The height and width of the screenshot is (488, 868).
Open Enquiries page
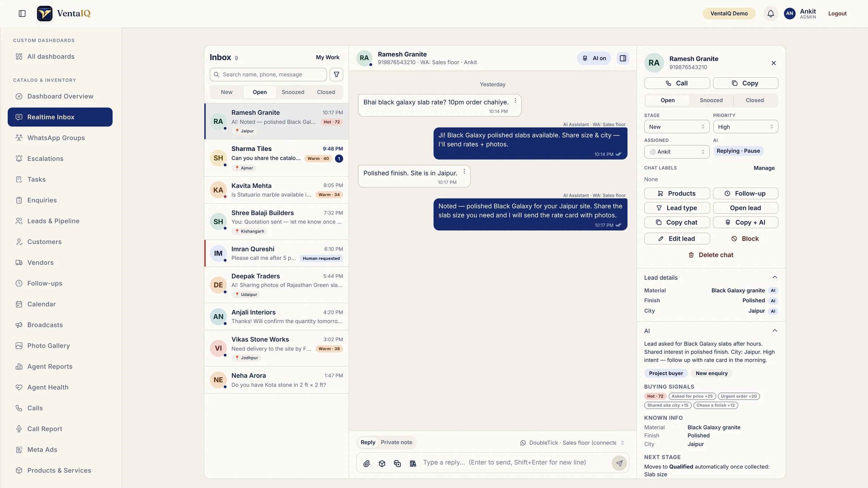(x=60, y=200)
